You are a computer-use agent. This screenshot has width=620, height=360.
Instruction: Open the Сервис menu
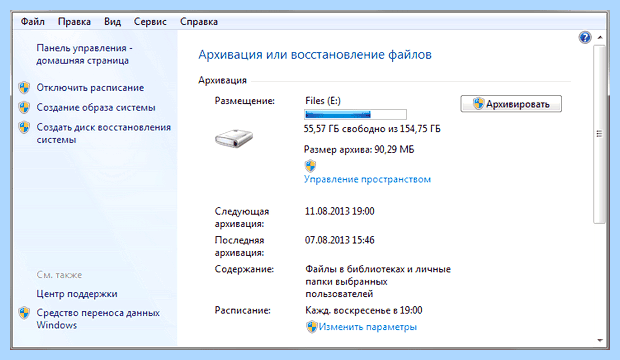(150, 21)
